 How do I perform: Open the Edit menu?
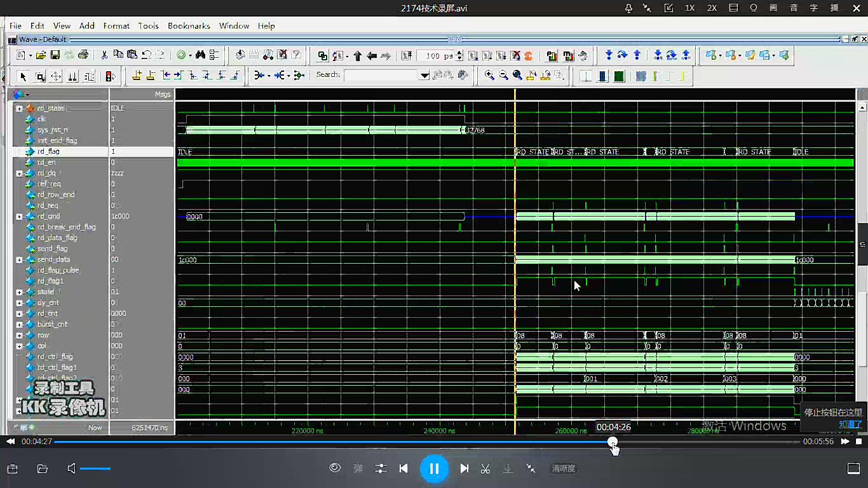pos(37,25)
